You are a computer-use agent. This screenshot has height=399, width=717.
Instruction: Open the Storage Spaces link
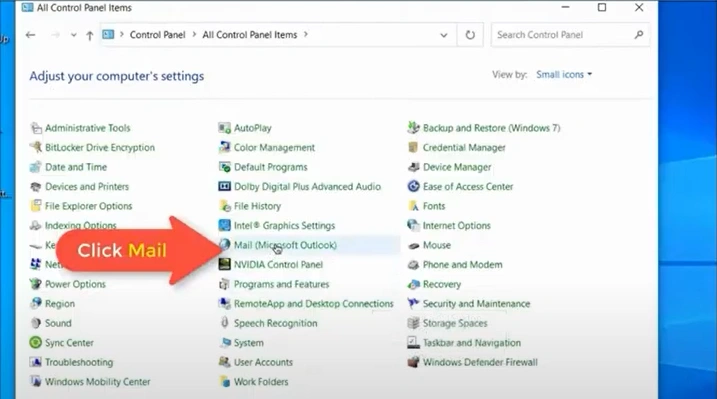coord(455,323)
